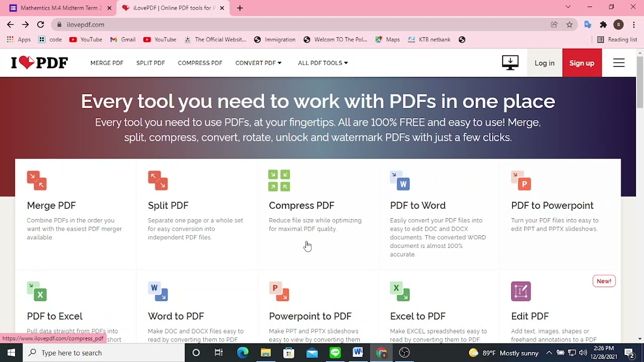The width and height of the screenshot is (644, 362).
Task: Click the share page icon in address bar
Action: (x=554, y=24)
